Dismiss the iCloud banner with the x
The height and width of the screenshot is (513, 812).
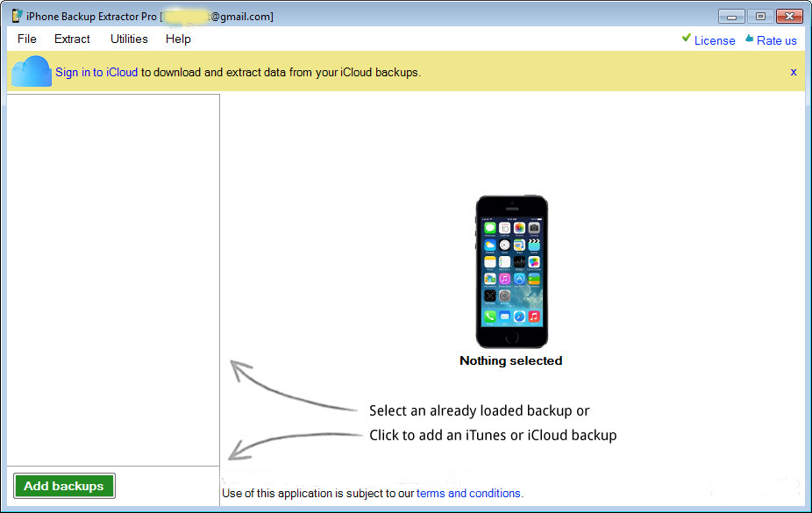pos(794,72)
